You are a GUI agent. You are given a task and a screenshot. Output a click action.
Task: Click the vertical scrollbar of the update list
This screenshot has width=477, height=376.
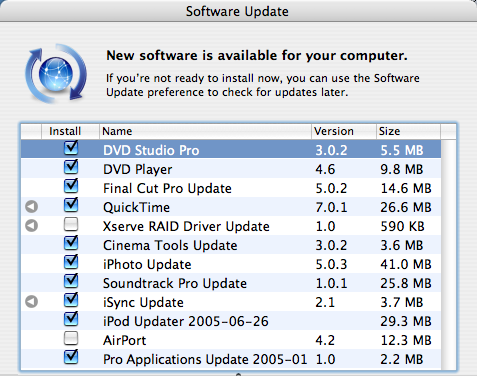pos(448,254)
